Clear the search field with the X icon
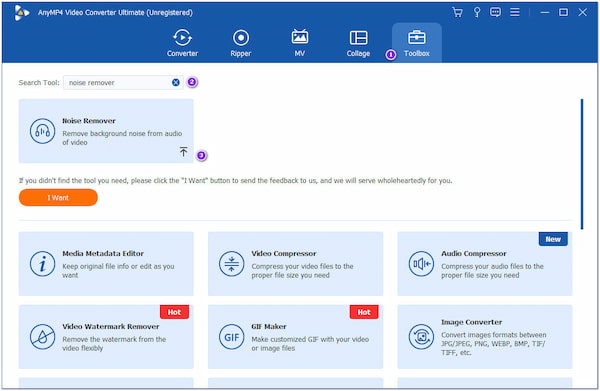The image size is (600, 391). (176, 82)
